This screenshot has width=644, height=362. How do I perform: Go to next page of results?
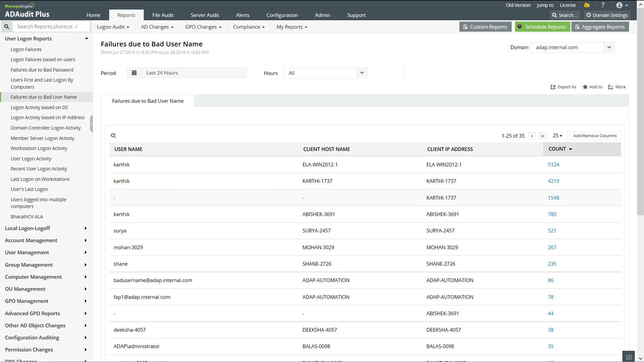pyautogui.click(x=532, y=136)
